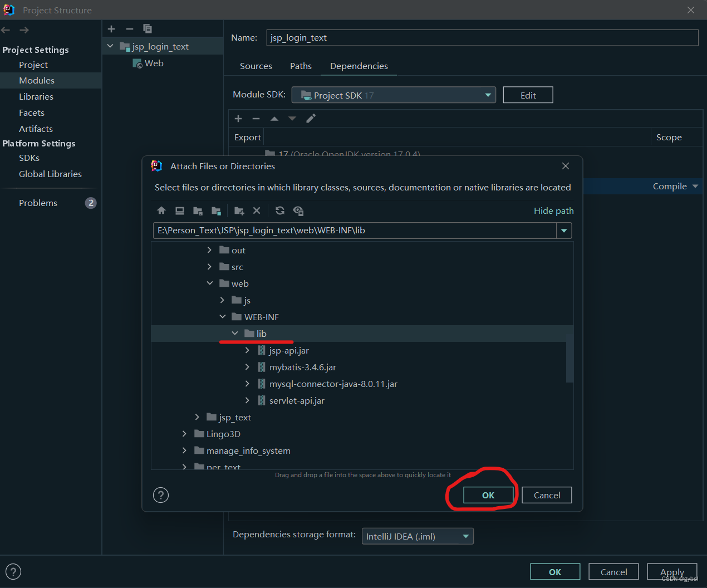Navigate back arrow in Project Structure
Screen dimensions: 707x588
6,30
